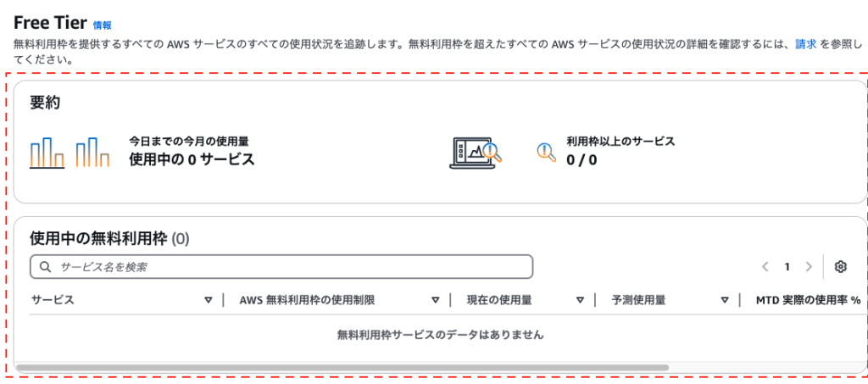Go to next page chevron
The image size is (868, 384).
[809, 267]
